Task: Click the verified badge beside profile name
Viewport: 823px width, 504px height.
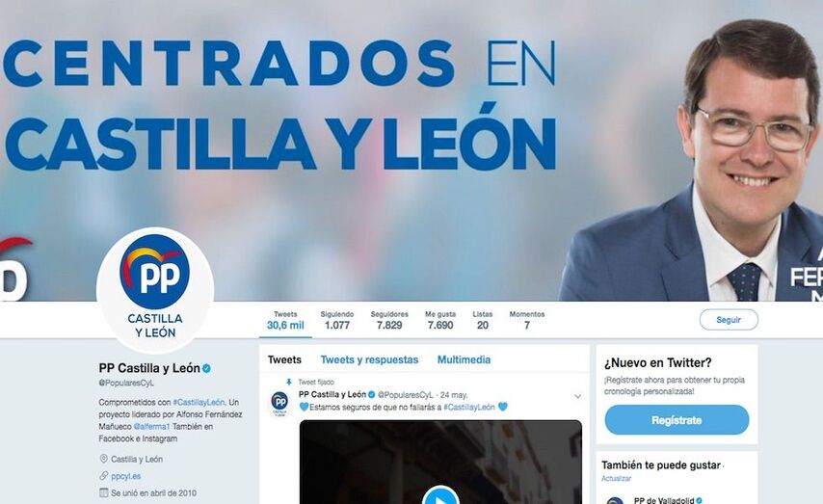Action: (x=207, y=368)
